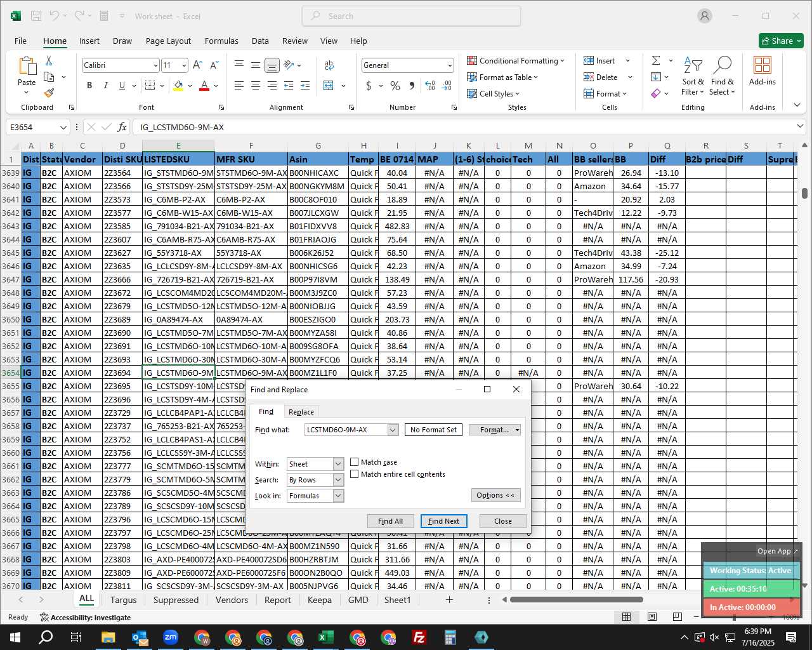Open the General number format dropdown

pyautogui.click(x=449, y=65)
